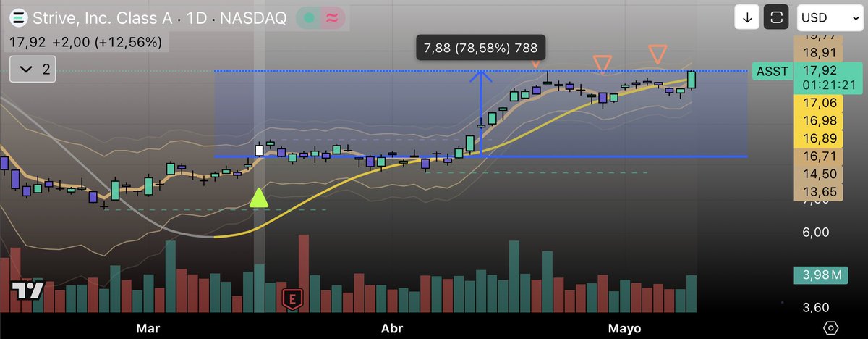Click the Mar label on time axis
Screen dimensions: 868x339
click(x=148, y=328)
